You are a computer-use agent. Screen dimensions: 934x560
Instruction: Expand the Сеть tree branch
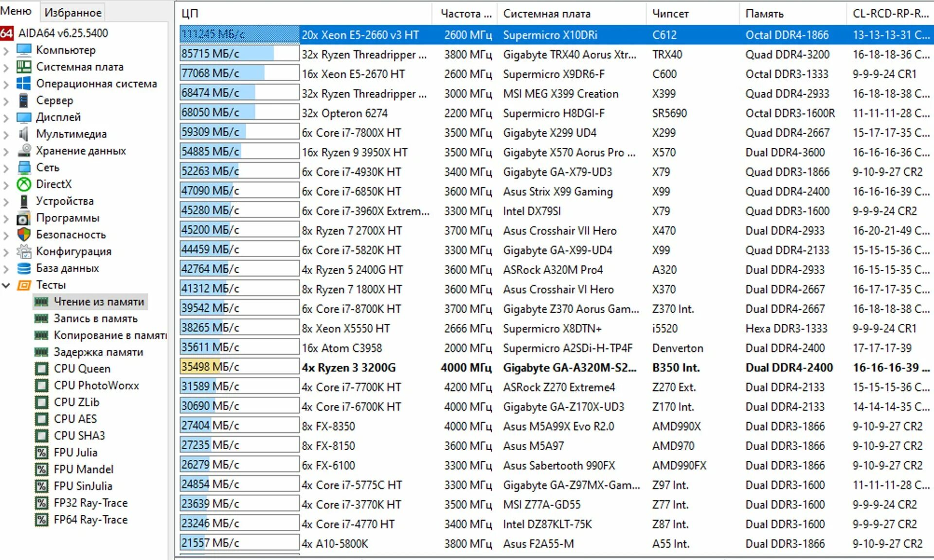(x=6, y=168)
